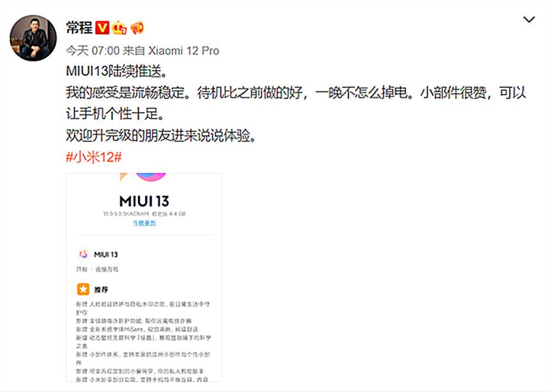Click the MIUI13陆续推送 post text line
Screen dimensions: 550x392
(117, 71)
